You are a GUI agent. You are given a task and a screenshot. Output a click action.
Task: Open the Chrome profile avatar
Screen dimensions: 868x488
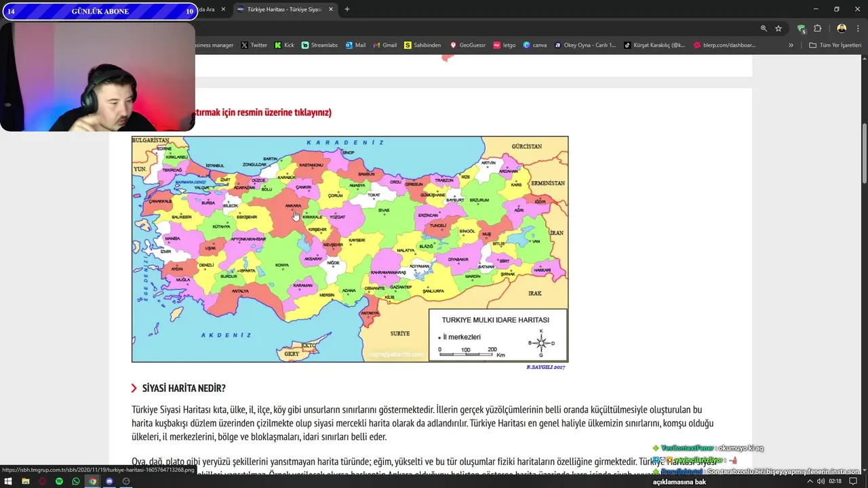point(842,28)
